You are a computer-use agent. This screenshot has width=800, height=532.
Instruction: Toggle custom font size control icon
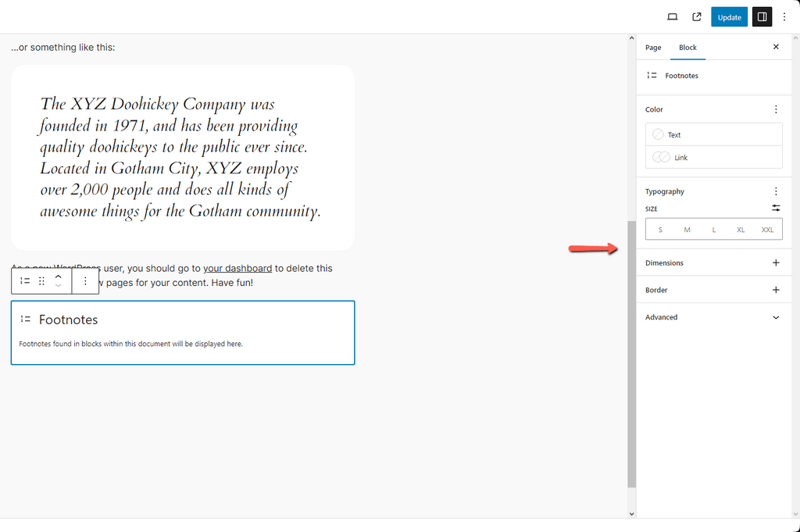click(x=776, y=209)
